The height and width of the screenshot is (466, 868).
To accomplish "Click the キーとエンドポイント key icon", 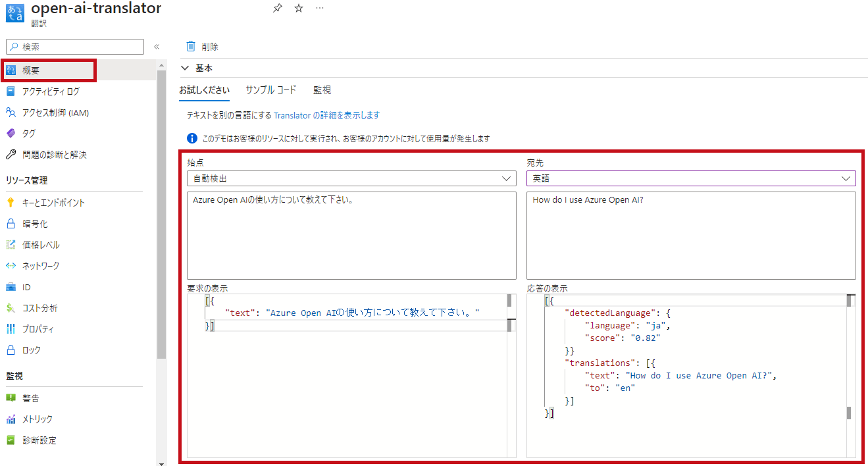I will pos(11,203).
